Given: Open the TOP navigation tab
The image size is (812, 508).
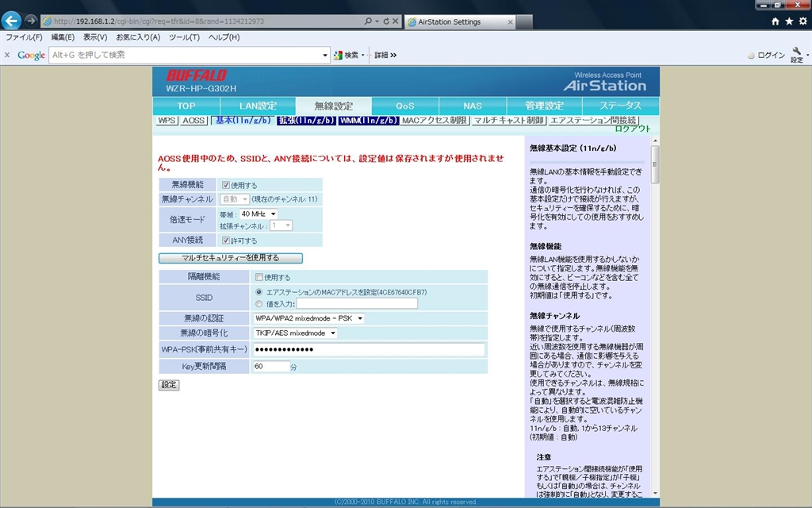Looking at the screenshot, I should pos(186,106).
